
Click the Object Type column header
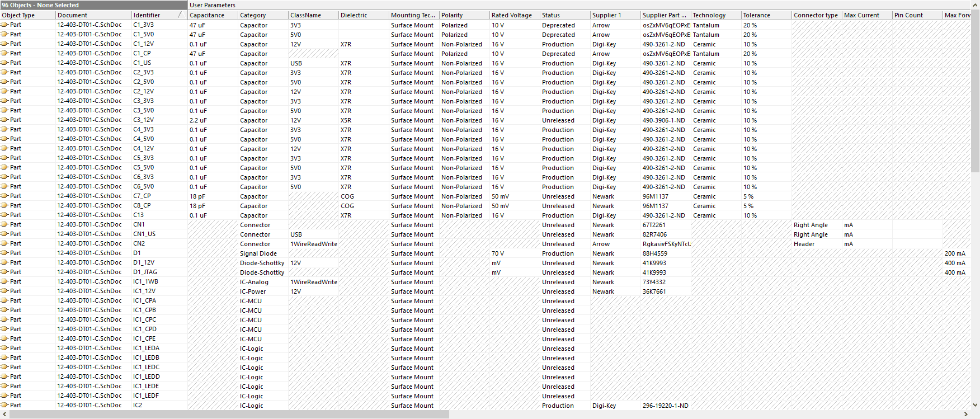tap(27, 15)
